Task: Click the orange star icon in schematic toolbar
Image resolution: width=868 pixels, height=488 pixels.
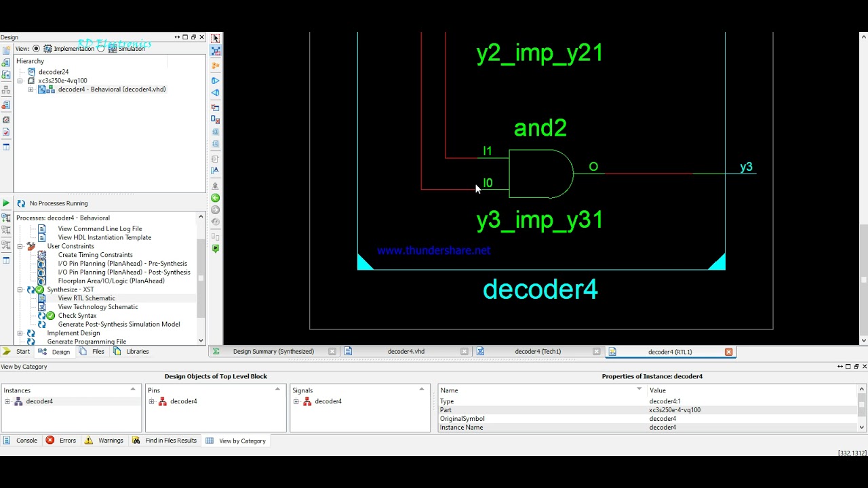Action: point(215,66)
